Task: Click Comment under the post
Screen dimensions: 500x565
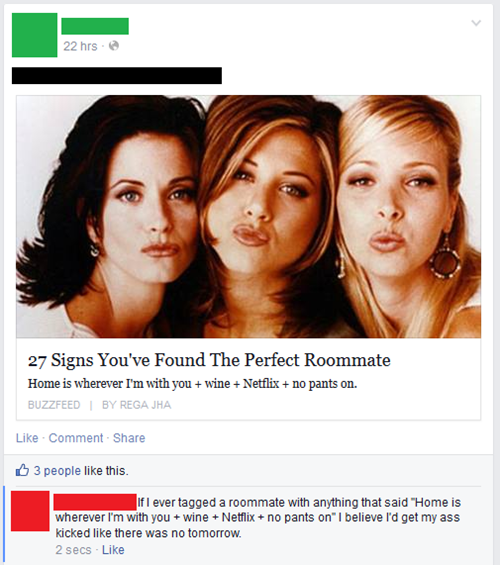Action: coord(76,438)
